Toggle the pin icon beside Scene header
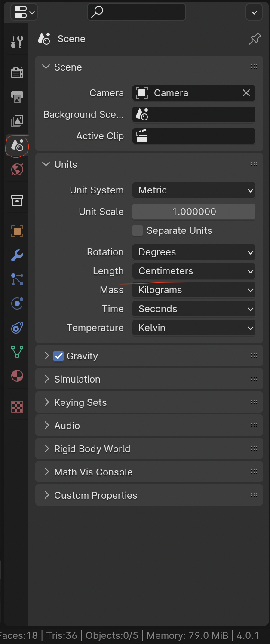Screen dimensions: 270x644 tap(255, 39)
